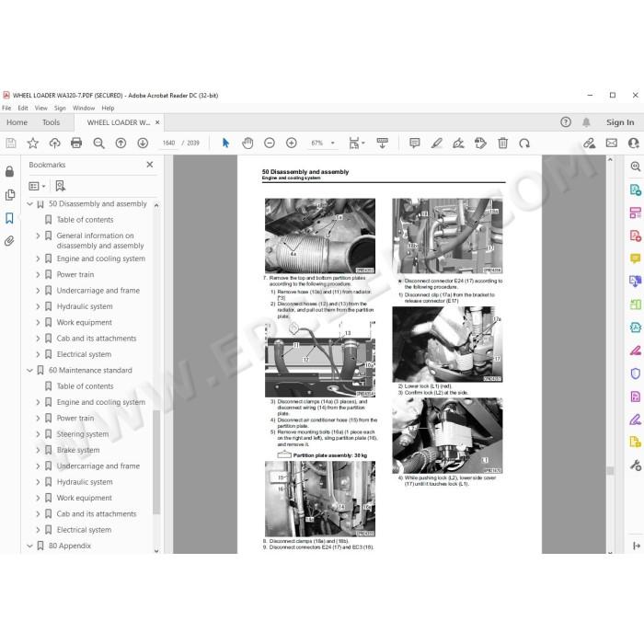Open the bookmark options dropdown menu
This screenshot has width=644, height=644.
[37, 186]
